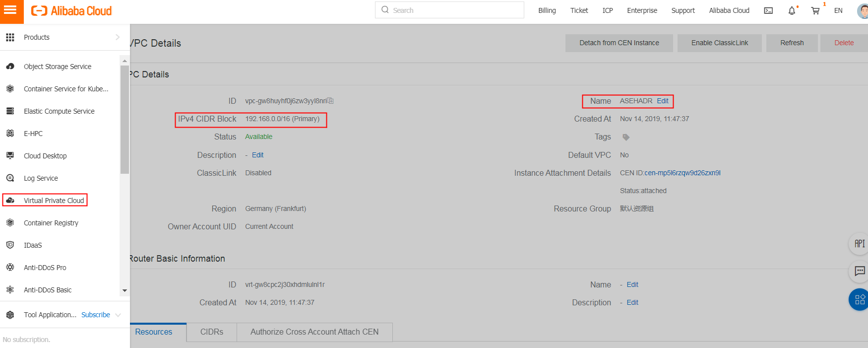Image resolution: width=868 pixels, height=348 pixels.
Task: Switch to Authorize Cross Account Attach CEN tab
Action: point(314,332)
